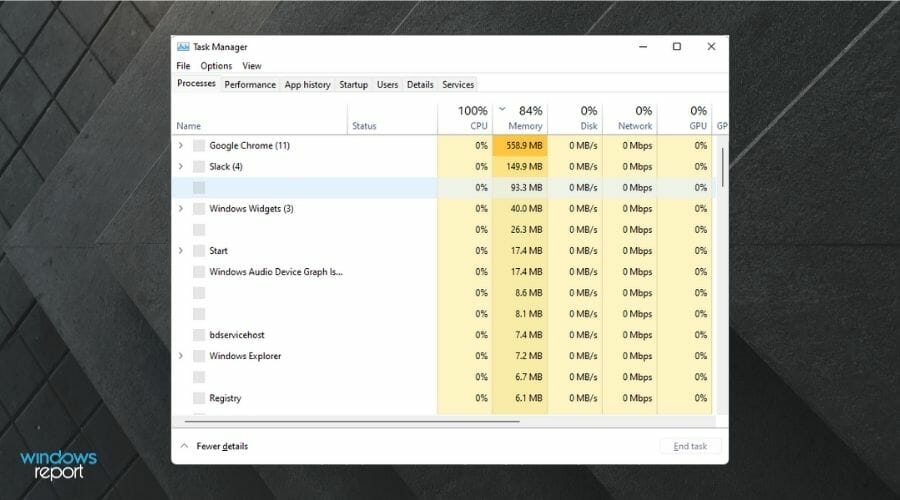900x500 pixels.
Task: Open the View menu
Action: click(251, 66)
